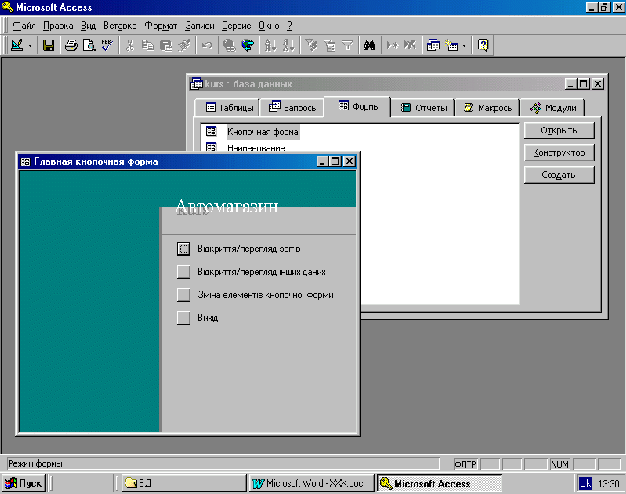Viewport: 626px width, 494px height.
Task: Click the switchboard button for other data
Action: (183, 272)
